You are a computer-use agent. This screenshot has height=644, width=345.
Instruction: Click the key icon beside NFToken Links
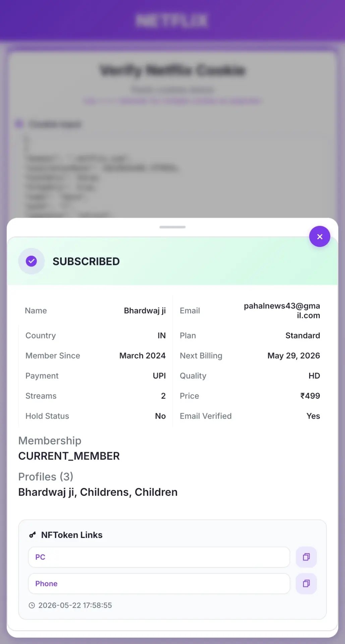(x=33, y=535)
